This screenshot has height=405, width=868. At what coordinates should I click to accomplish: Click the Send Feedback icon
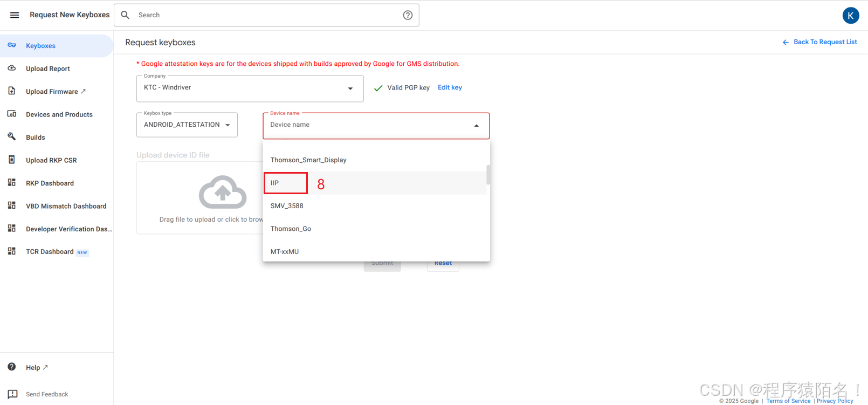tap(12, 394)
